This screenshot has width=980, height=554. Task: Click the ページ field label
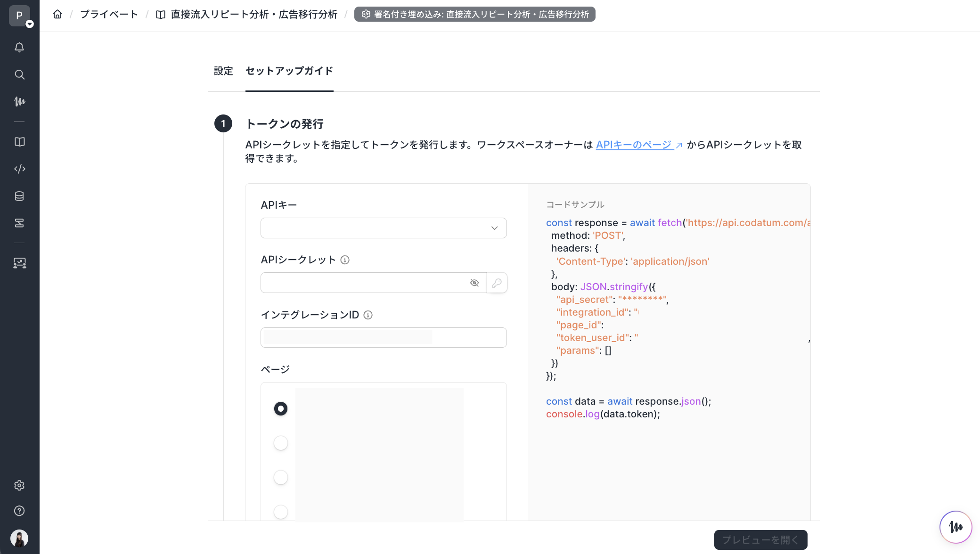tap(275, 369)
